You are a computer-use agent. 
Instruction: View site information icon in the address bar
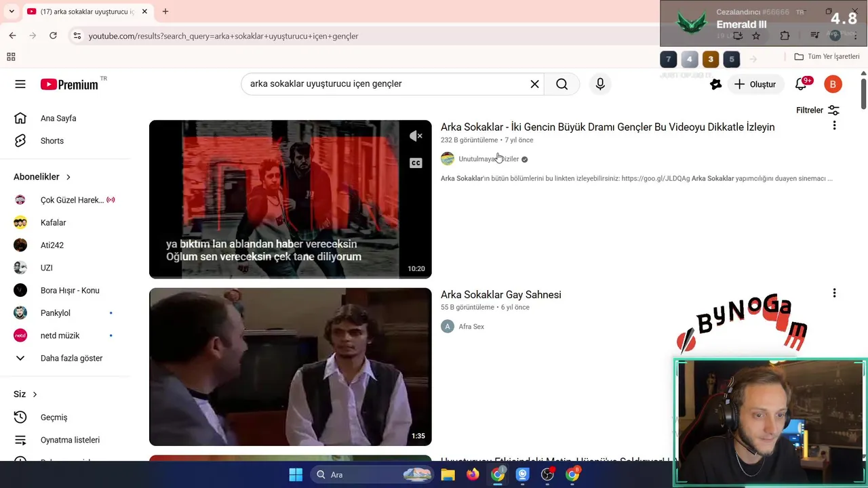77,36
